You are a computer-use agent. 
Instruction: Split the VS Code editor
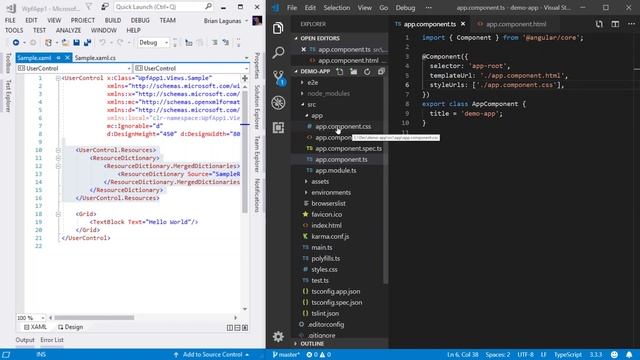[615, 24]
